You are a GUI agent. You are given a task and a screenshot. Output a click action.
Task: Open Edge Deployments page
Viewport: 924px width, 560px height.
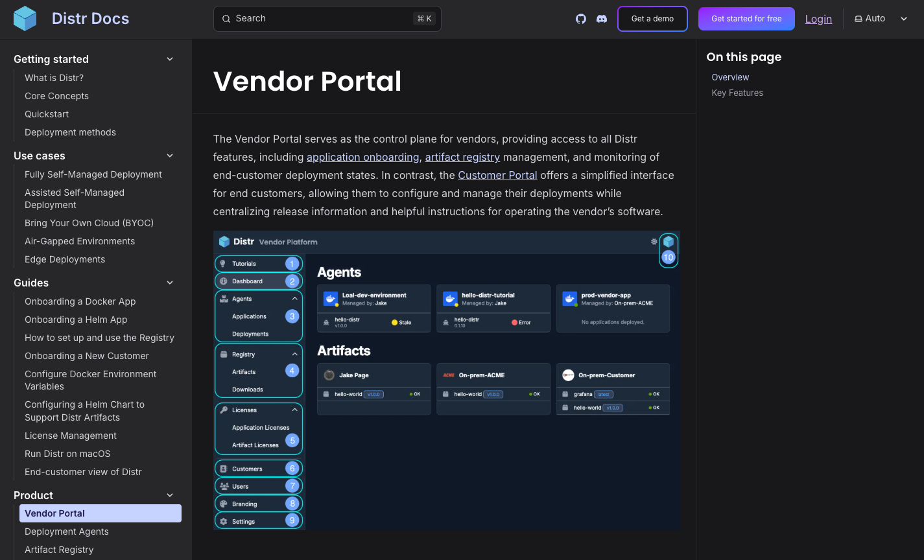click(x=65, y=259)
